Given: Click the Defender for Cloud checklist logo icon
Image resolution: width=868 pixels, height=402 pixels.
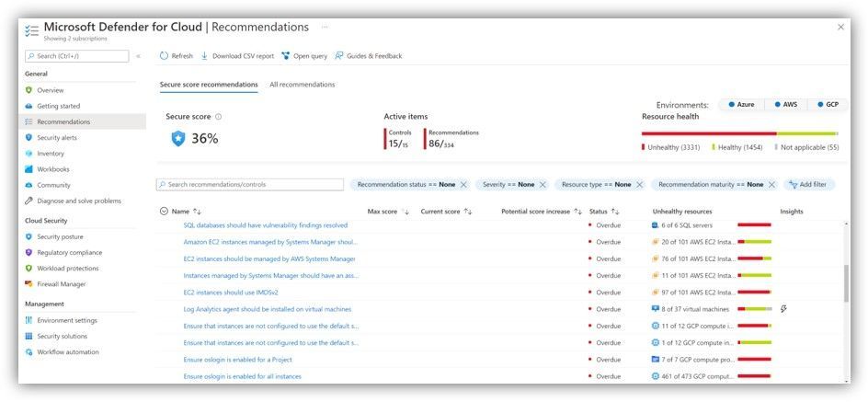Looking at the screenshot, I should point(31,30).
